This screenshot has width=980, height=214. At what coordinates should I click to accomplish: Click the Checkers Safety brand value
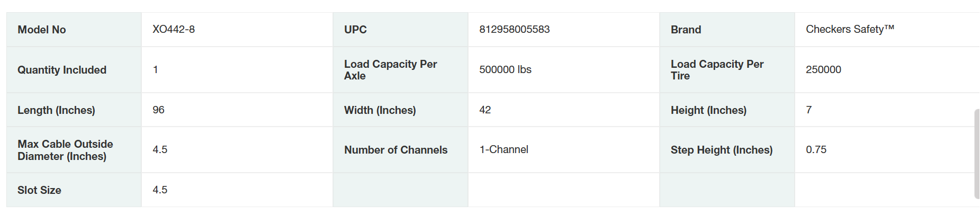(x=850, y=29)
